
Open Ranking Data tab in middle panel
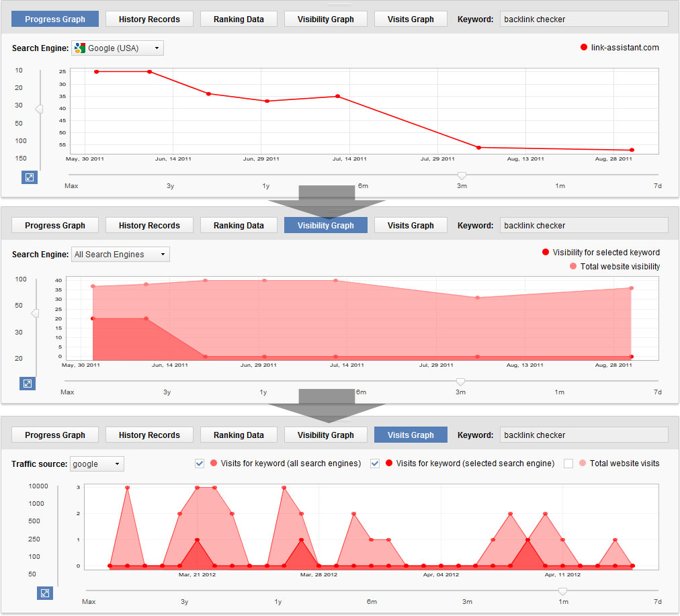239,226
